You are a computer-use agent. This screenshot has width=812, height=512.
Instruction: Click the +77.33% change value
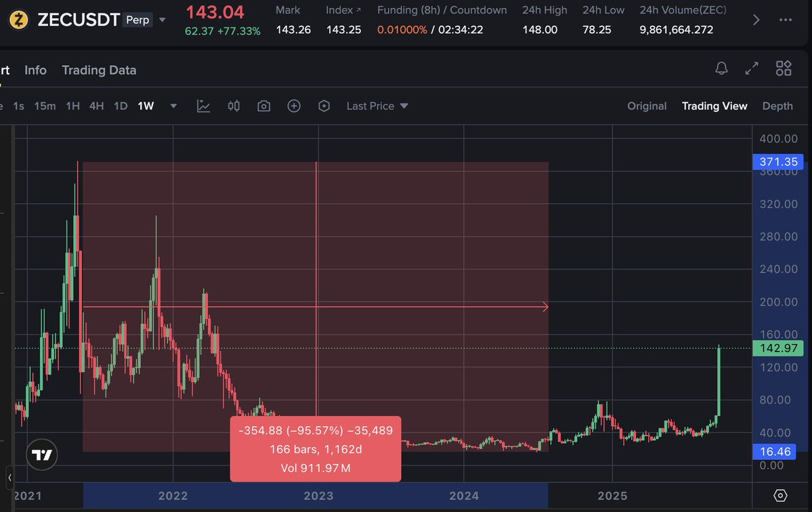click(239, 31)
